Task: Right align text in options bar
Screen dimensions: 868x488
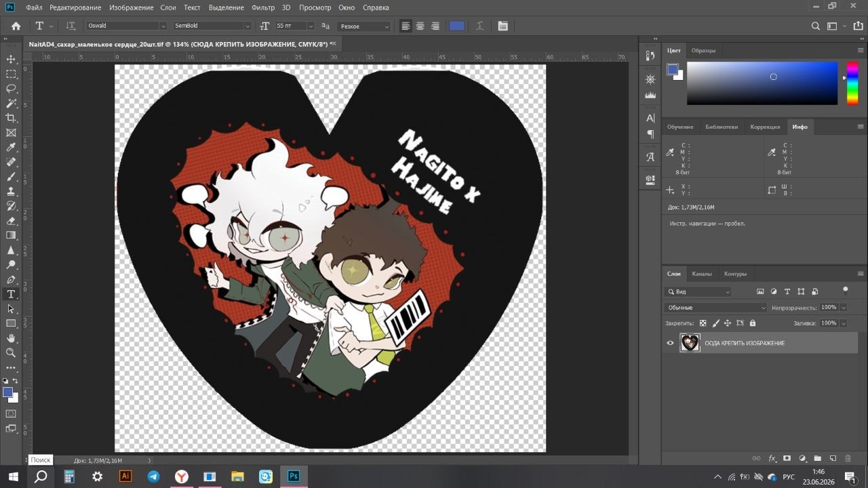Action: coord(435,26)
